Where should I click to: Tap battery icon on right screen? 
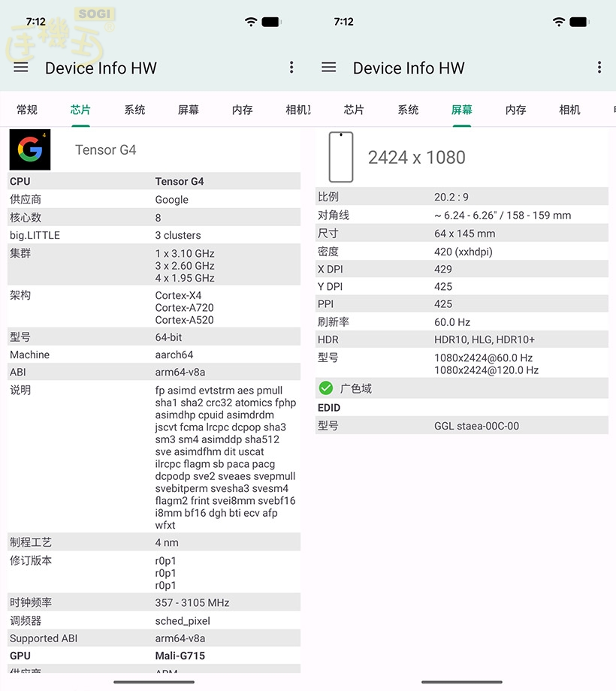click(x=579, y=22)
